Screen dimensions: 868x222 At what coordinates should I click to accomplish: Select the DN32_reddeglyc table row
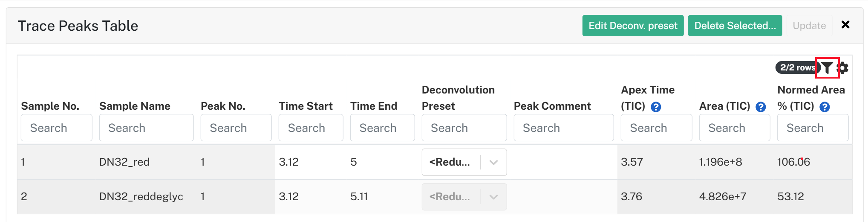(435, 197)
